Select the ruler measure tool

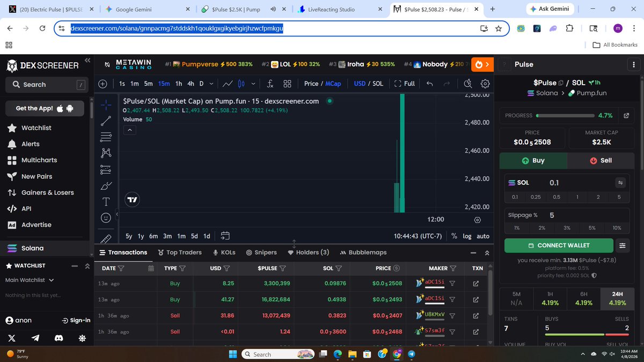tap(106, 238)
